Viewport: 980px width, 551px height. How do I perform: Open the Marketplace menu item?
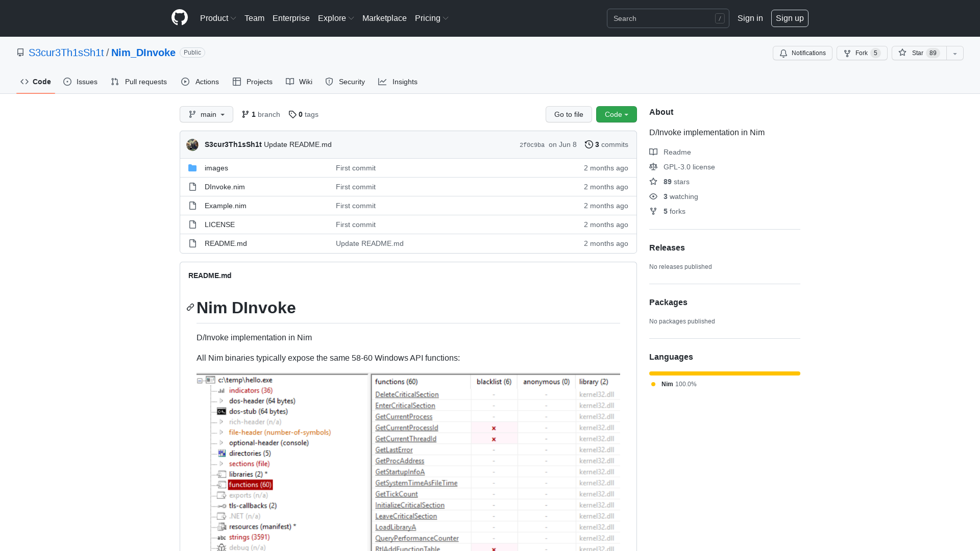(384, 18)
